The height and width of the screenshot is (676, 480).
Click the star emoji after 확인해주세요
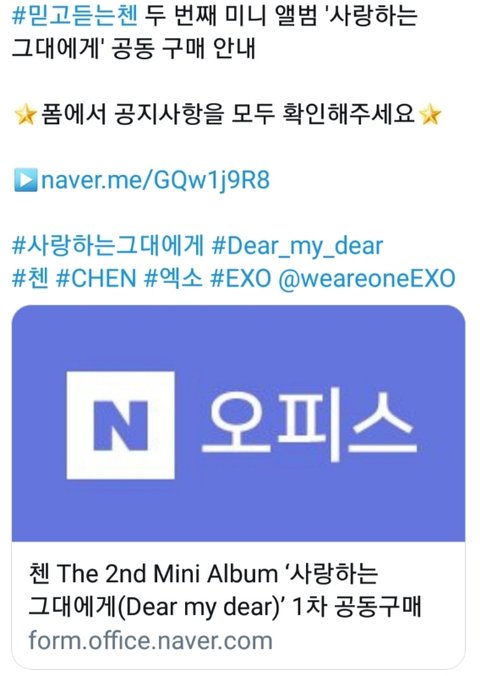pos(430,115)
